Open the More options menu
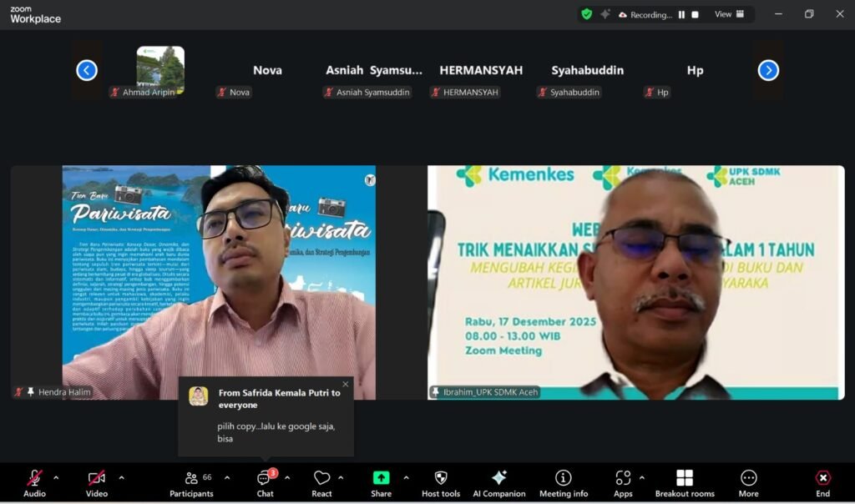 coord(748,482)
